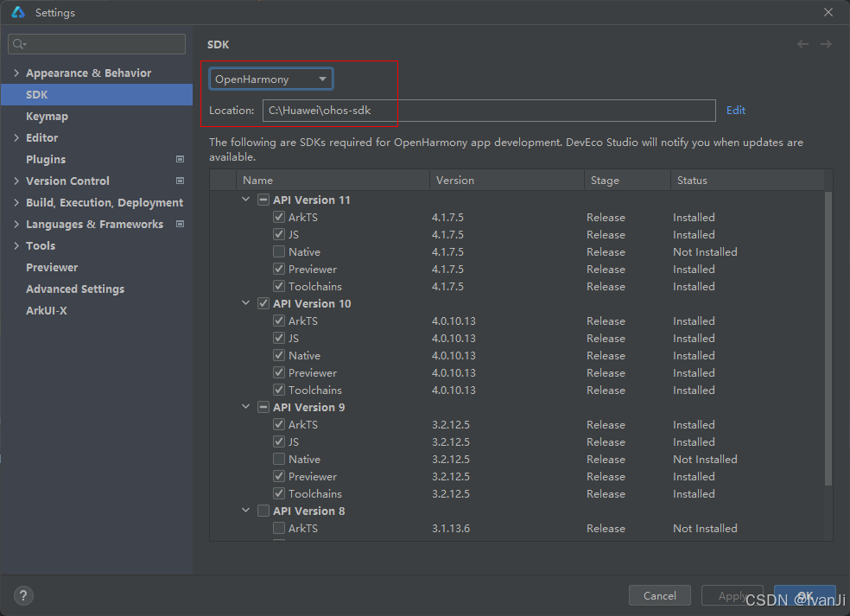Expand Languages & Frameworks chevron

pos(16,224)
